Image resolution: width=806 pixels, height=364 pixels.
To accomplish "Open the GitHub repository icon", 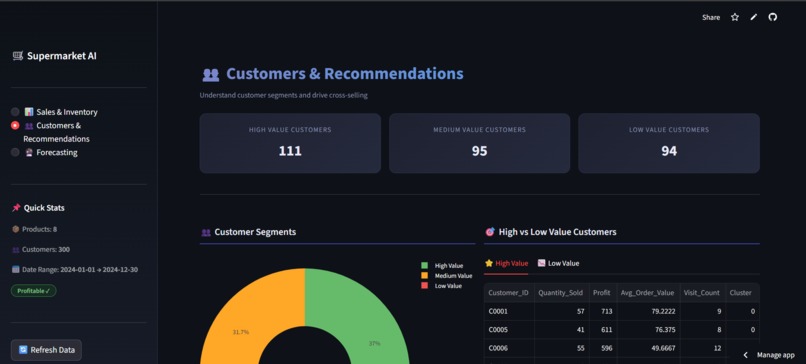I will pos(773,17).
